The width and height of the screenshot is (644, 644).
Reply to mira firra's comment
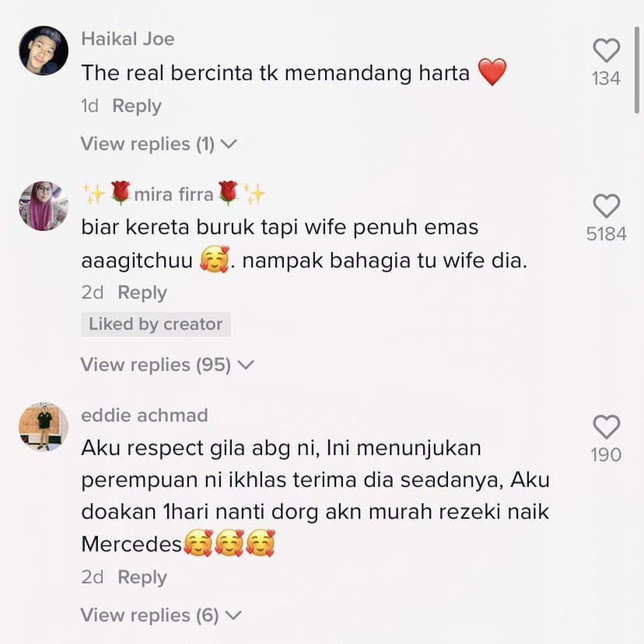click(x=142, y=292)
